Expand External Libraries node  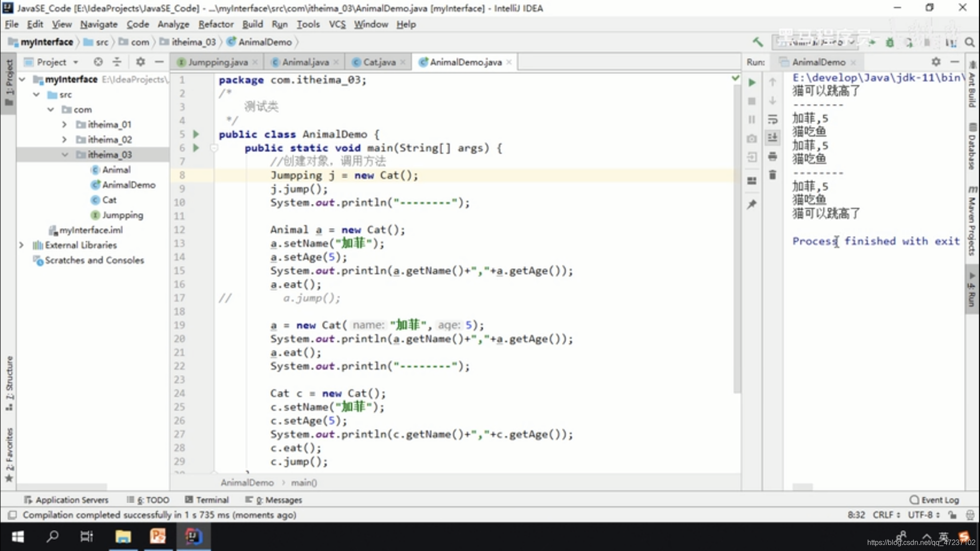[x=21, y=245]
